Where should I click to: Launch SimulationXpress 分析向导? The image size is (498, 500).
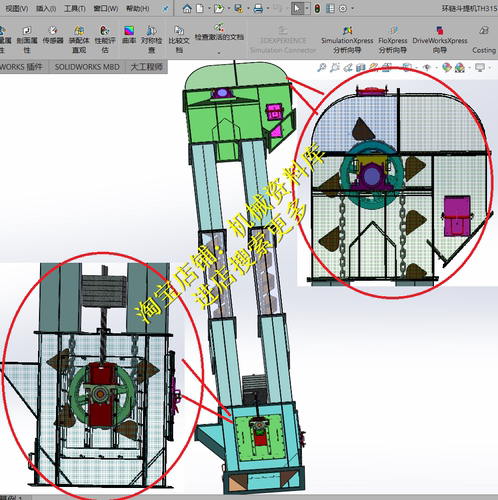pos(347,40)
